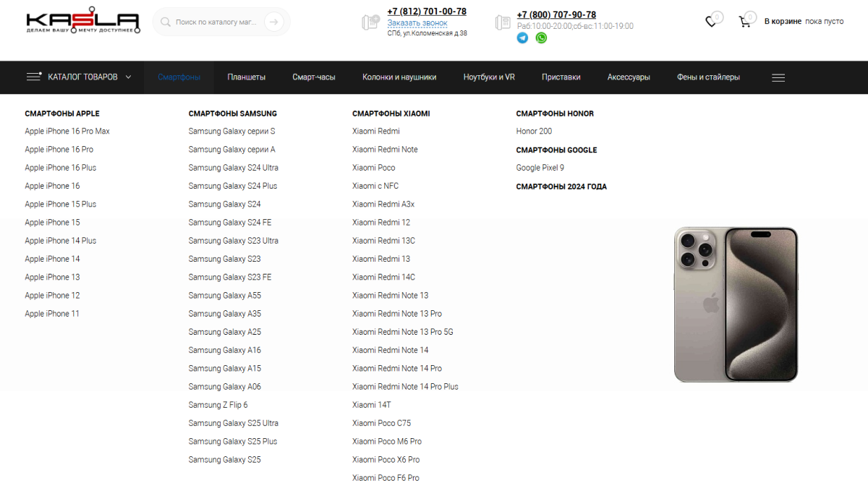This screenshot has width=868, height=488.
Task: Open Apple iPhone 16 Pro Max link
Action: coord(67,132)
